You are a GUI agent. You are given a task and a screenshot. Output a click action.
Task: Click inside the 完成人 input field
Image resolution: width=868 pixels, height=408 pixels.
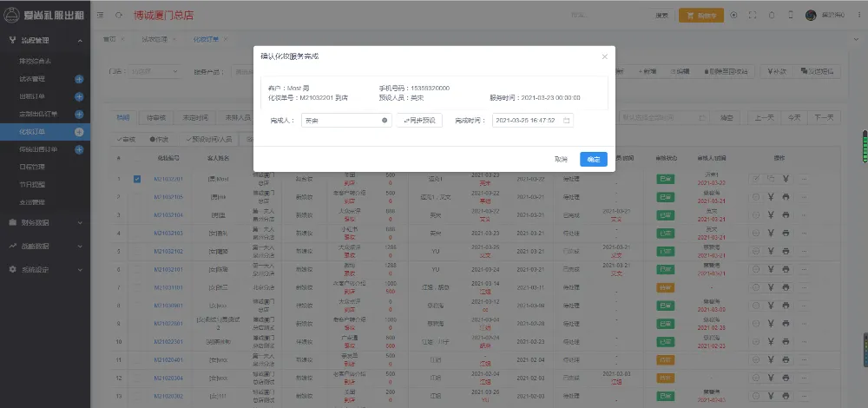339,121
